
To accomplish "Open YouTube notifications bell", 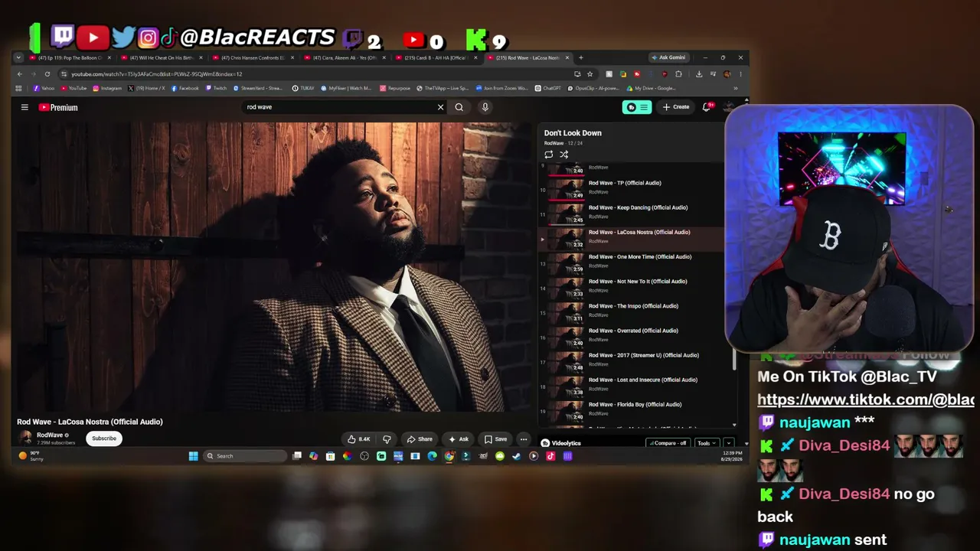I will tap(707, 107).
